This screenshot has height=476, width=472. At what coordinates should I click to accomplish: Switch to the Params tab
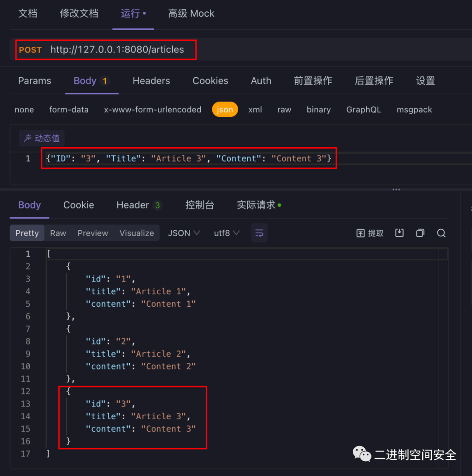[35, 81]
